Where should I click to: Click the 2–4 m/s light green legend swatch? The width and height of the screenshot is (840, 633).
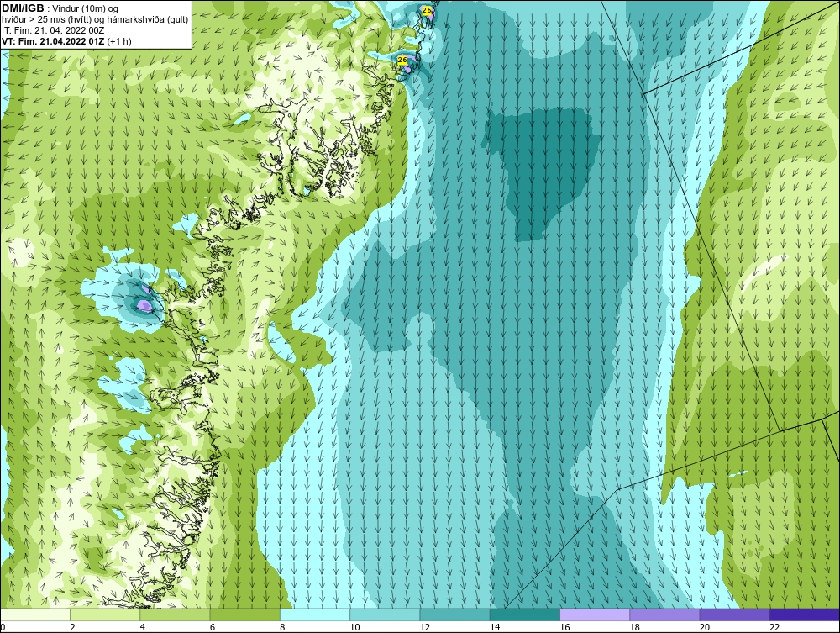pos(105,615)
